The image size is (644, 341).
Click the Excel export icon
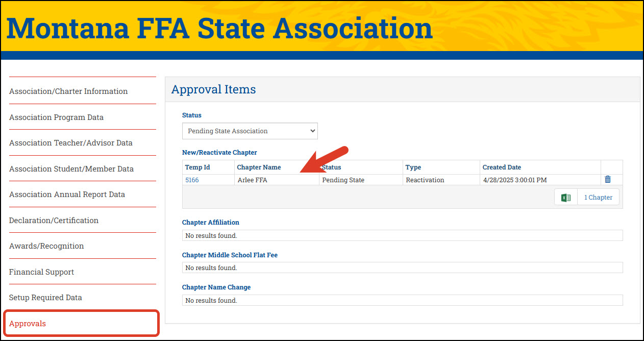point(565,198)
